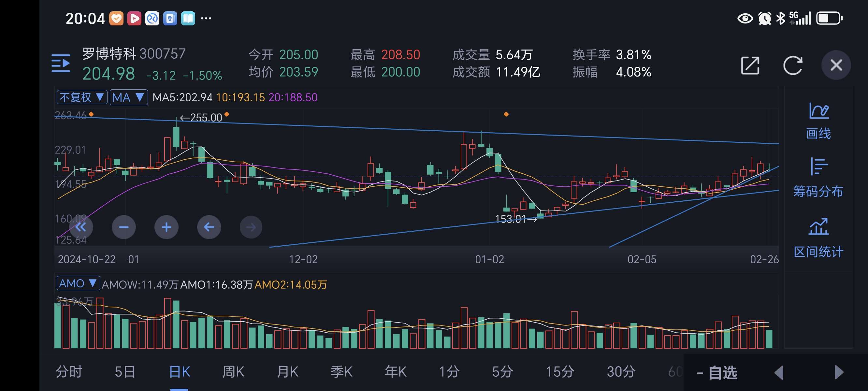The width and height of the screenshot is (868, 391).
Task: Switch to 分时 intraday tab
Action: [x=69, y=372]
